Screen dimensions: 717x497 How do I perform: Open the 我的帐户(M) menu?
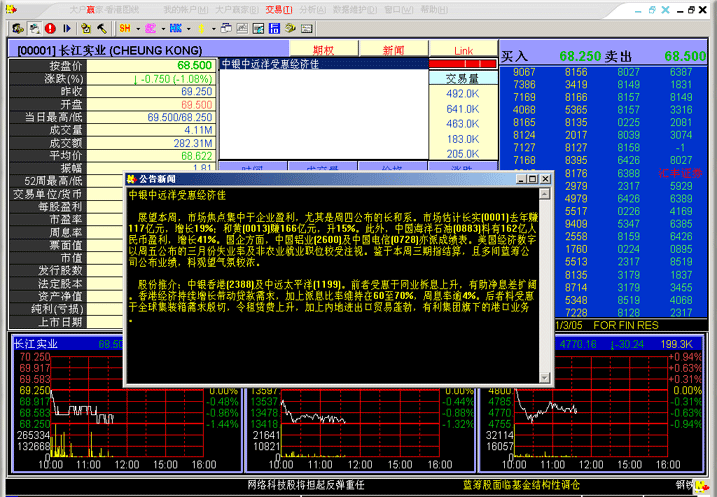186,10
